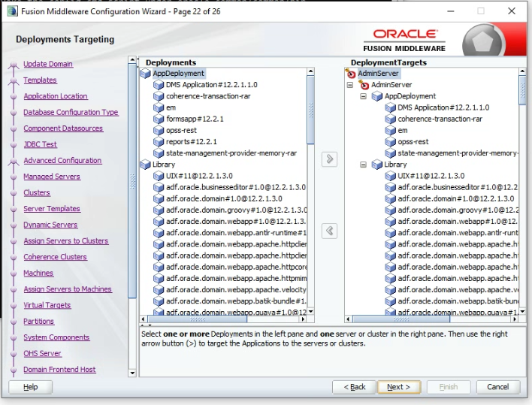Screen dimensions: 532x405
Task: Click the Help button
Action: click(x=31, y=387)
